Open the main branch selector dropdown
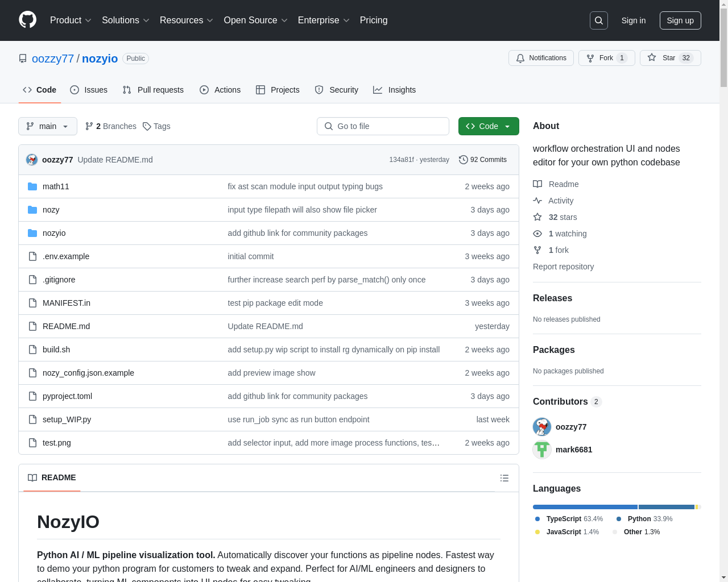 48,126
